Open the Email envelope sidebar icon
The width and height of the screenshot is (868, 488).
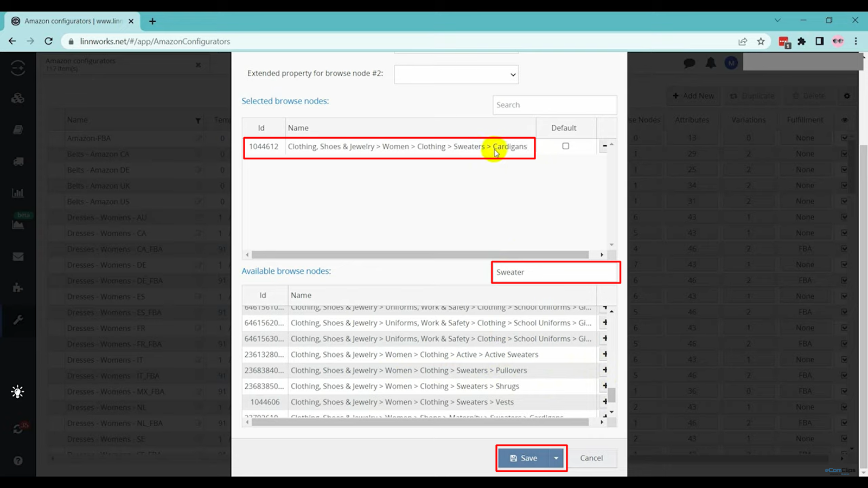[18, 256]
